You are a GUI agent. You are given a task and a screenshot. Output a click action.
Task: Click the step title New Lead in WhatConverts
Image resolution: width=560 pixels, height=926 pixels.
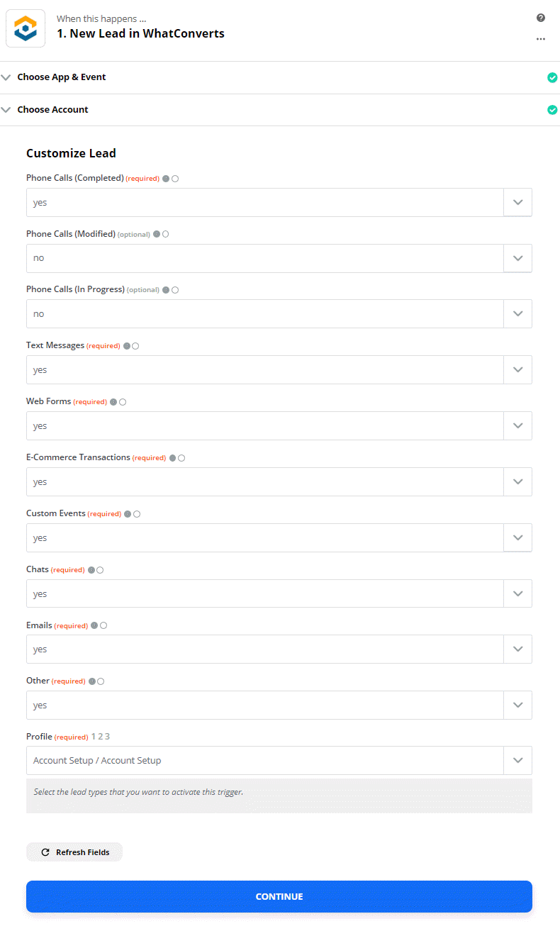point(140,33)
